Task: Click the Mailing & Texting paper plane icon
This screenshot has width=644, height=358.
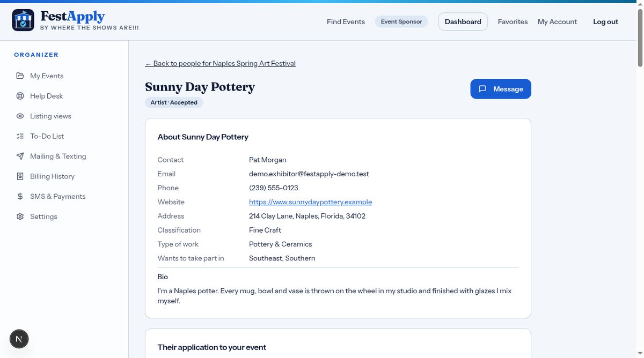Action: click(20, 156)
